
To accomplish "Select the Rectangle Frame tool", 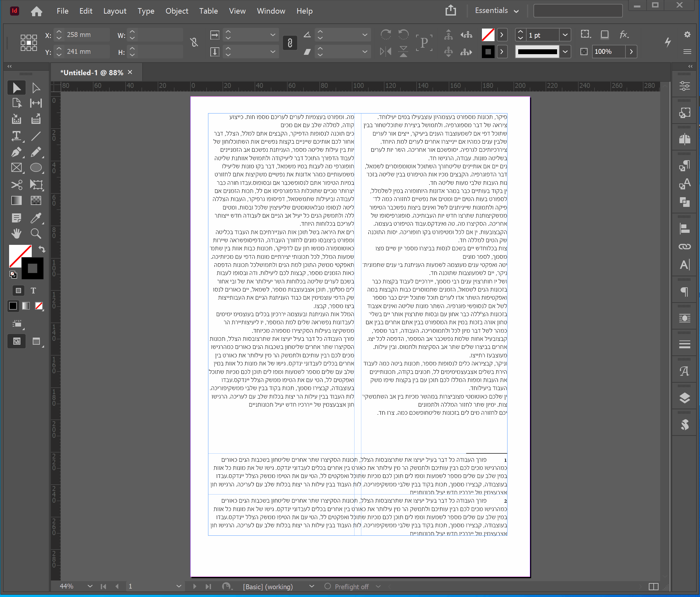I will (16, 168).
